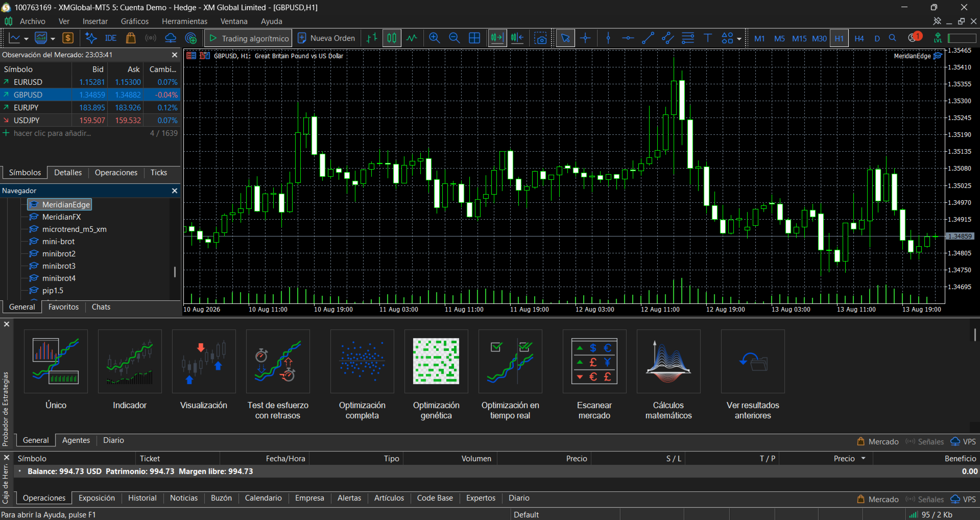Viewport: 980px width, 520px height.
Task: Switch chart to candlestick mode
Action: 392,38
